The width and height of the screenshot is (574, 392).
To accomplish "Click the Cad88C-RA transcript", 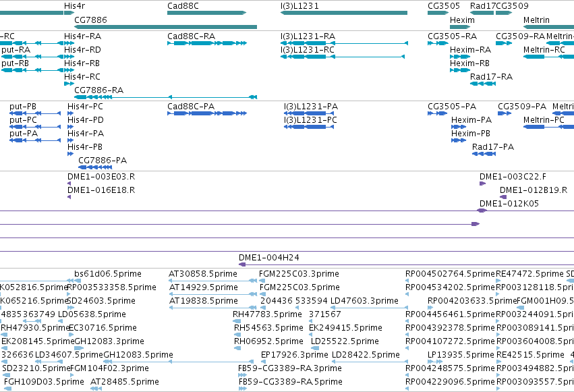I will [x=207, y=43].
